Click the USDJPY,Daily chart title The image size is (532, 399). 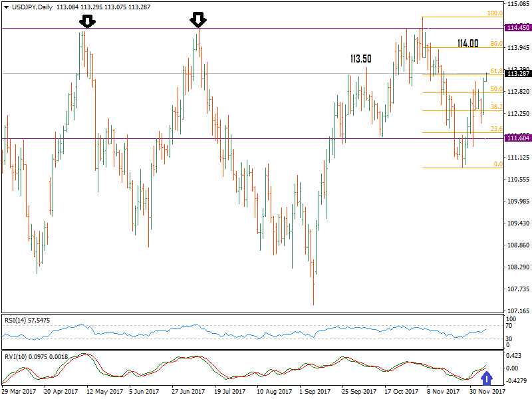pyautogui.click(x=30, y=6)
